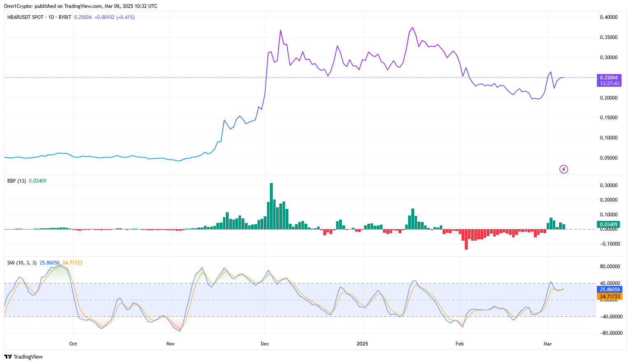Image resolution: width=631 pixels, height=364 pixels.
Task: Click the blue SMI value 25.86056 in legend
Action: pyautogui.click(x=49, y=263)
